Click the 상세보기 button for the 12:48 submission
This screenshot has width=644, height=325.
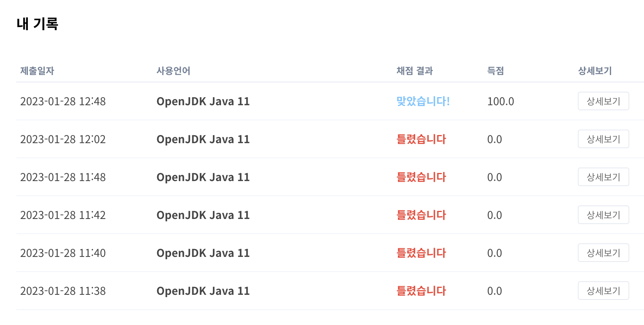click(x=603, y=101)
